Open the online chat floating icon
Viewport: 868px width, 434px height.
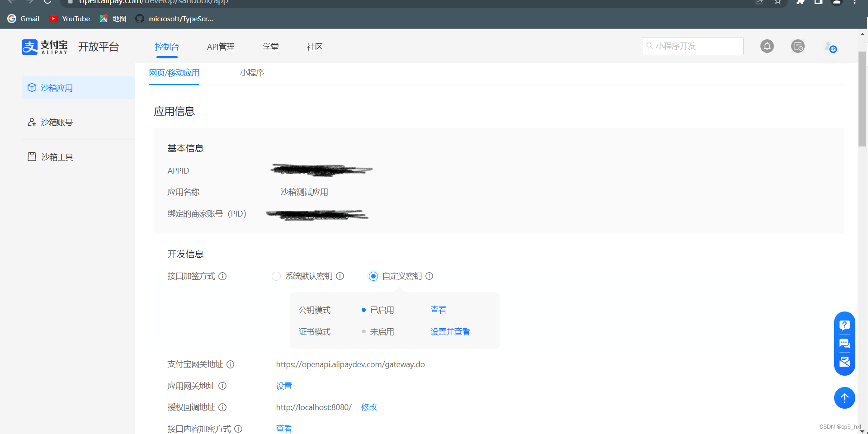[844, 344]
